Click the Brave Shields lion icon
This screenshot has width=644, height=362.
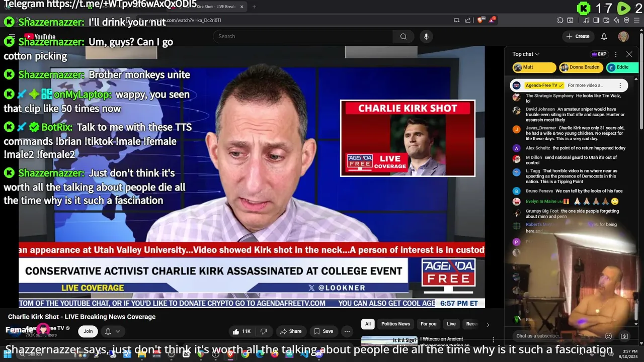(480, 20)
